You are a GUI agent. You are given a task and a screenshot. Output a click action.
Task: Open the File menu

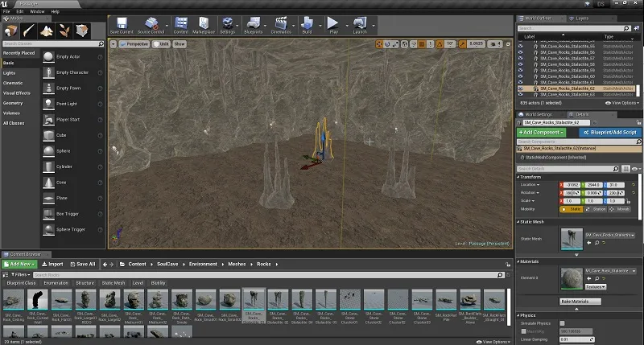[6, 11]
